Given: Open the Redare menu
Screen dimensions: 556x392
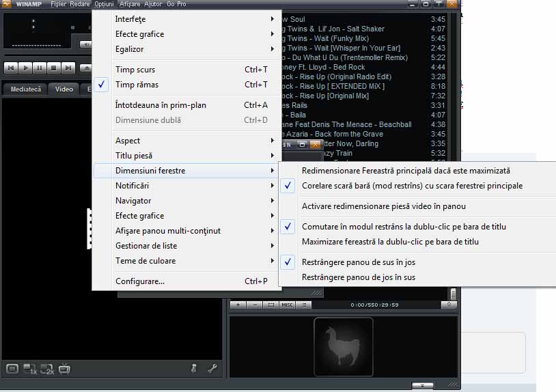Looking at the screenshot, I should click(80, 4).
